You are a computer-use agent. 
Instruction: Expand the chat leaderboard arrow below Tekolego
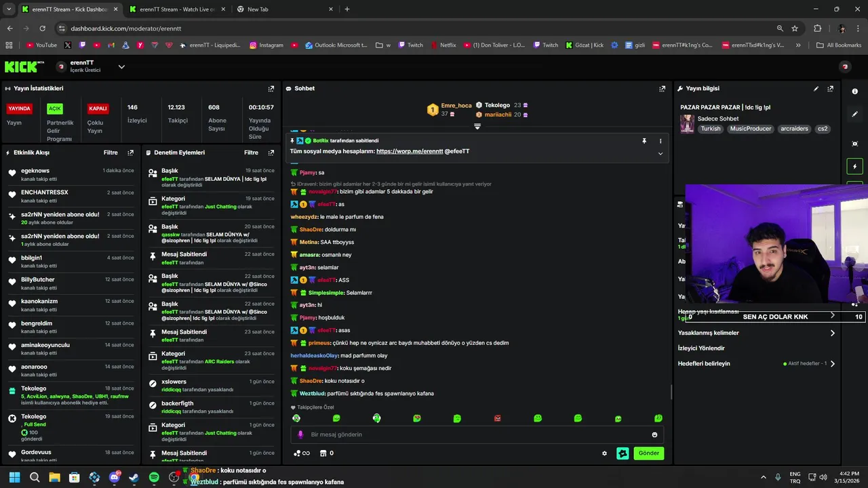(477, 126)
